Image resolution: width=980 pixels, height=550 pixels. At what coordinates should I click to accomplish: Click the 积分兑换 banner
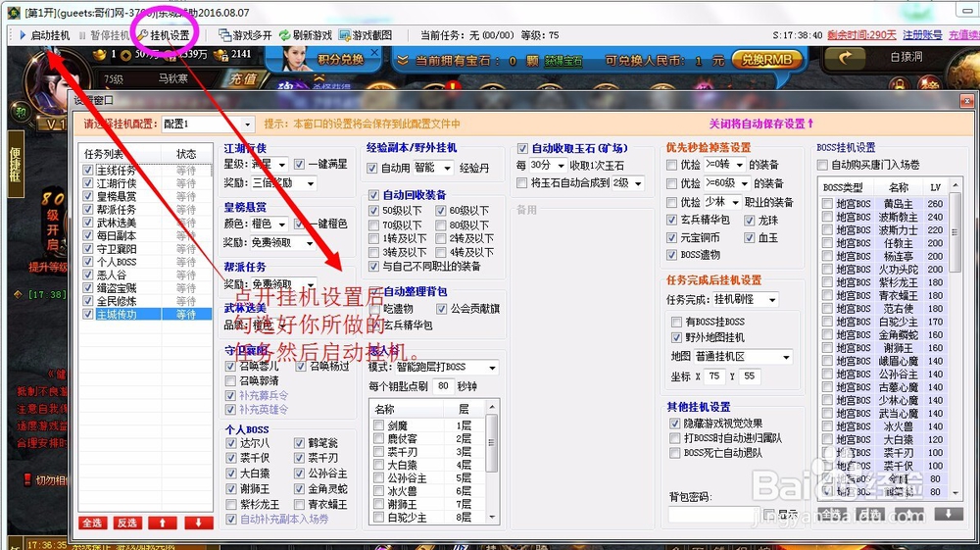point(340,60)
